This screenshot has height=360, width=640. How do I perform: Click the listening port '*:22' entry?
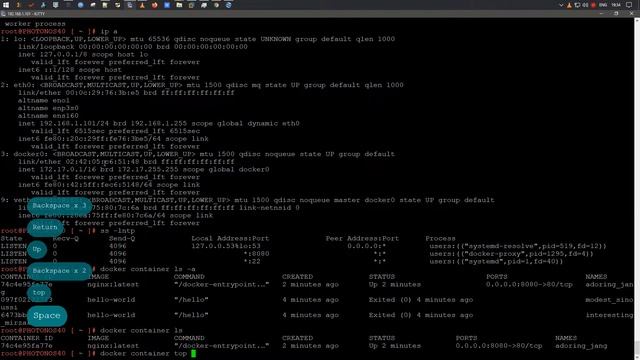(x=252, y=261)
